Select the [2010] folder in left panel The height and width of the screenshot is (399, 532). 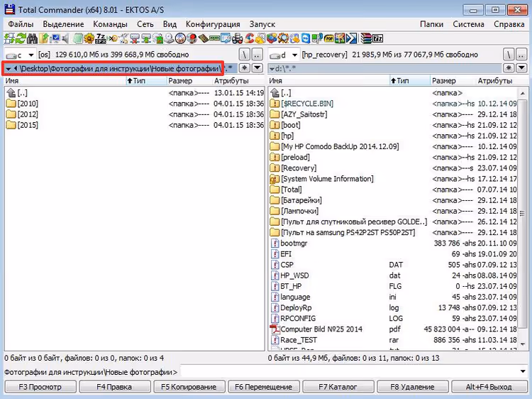click(22, 103)
